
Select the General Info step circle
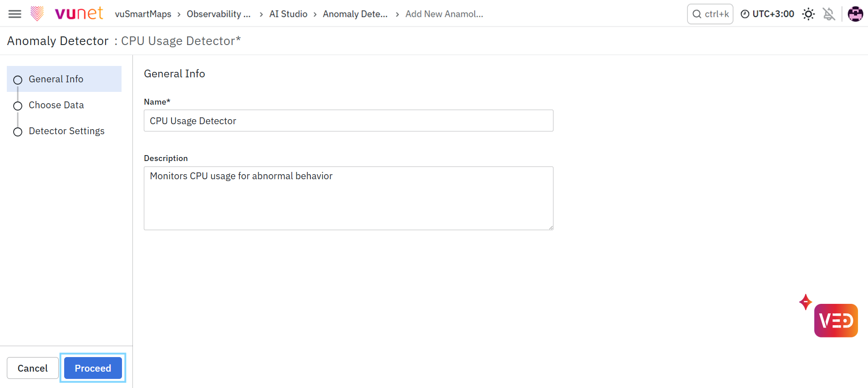point(18,80)
